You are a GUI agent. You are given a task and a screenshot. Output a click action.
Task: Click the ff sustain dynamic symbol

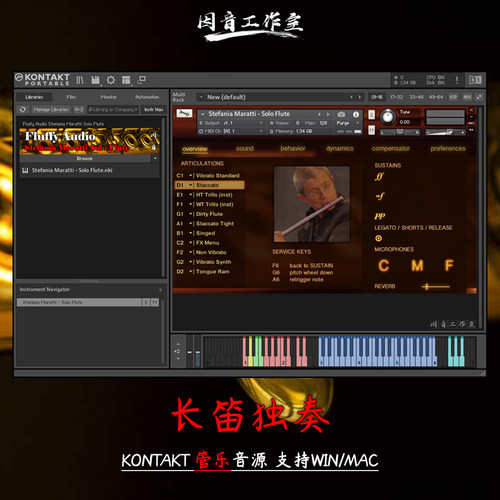(379, 177)
